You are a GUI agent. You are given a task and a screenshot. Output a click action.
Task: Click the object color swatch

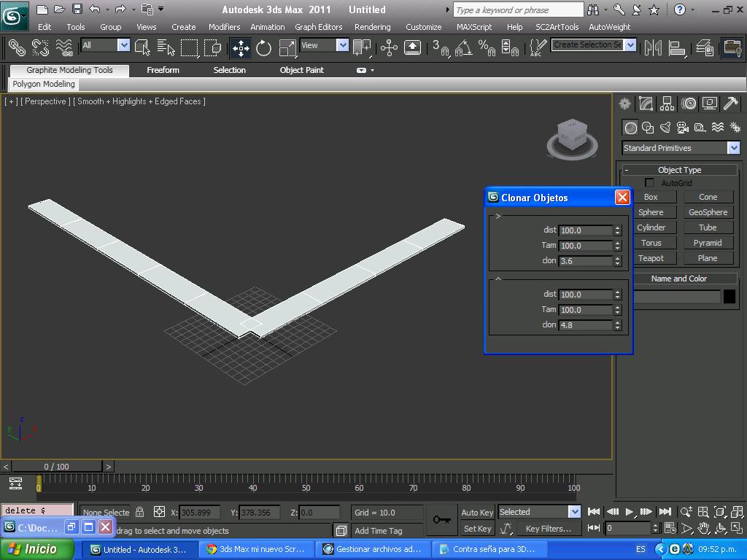click(729, 296)
